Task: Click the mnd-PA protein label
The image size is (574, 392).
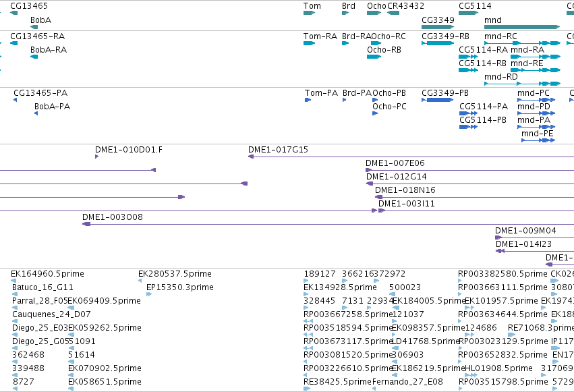Action: [x=534, y=120]
